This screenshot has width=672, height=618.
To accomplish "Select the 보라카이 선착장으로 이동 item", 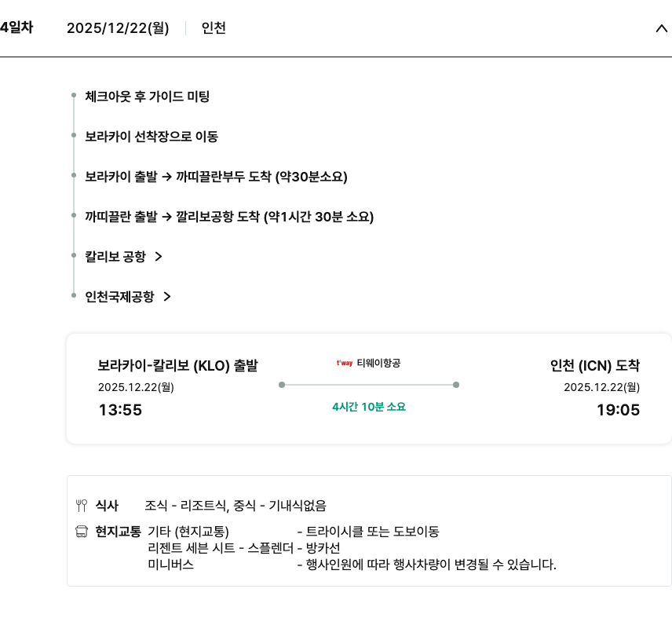I will [x=152, y=137].
